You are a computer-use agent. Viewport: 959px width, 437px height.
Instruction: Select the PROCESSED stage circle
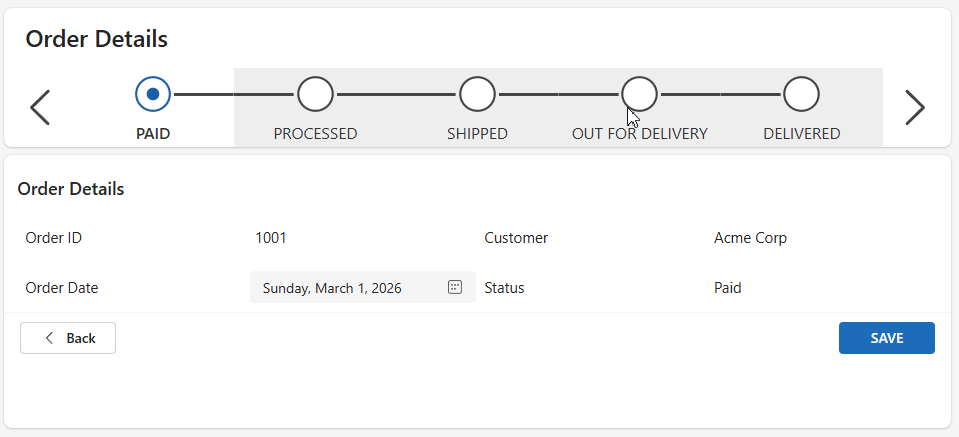click(315, 94)
